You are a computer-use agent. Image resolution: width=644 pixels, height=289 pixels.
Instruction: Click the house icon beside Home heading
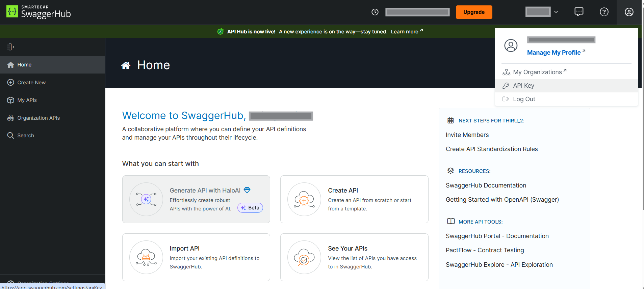click(126, 65)
